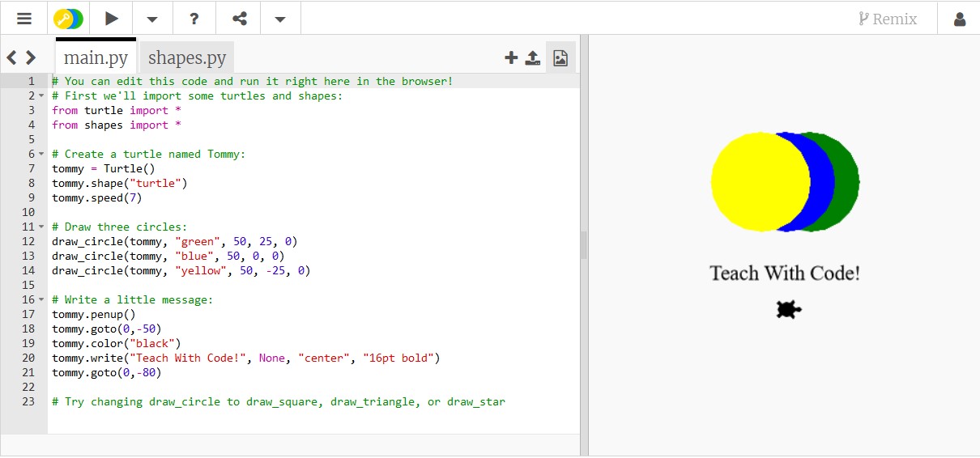The width and height of the screenshot is (980, 458).
Task: Click the tommy.write code line
Action: point(246,358)
